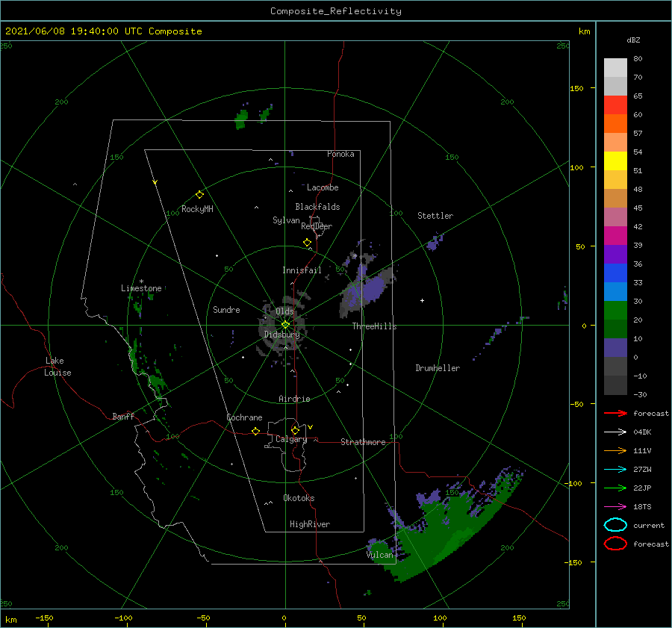Click the Blackfalds city label
The image size is (672, 628).
tap(317, 207)
